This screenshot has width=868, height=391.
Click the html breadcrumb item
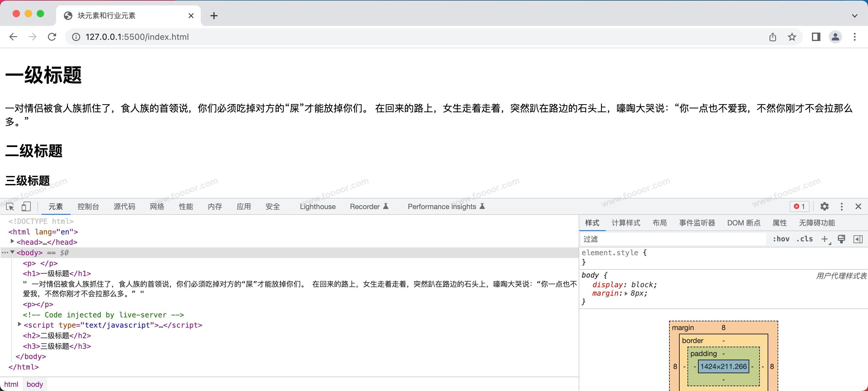pos(11,384)
